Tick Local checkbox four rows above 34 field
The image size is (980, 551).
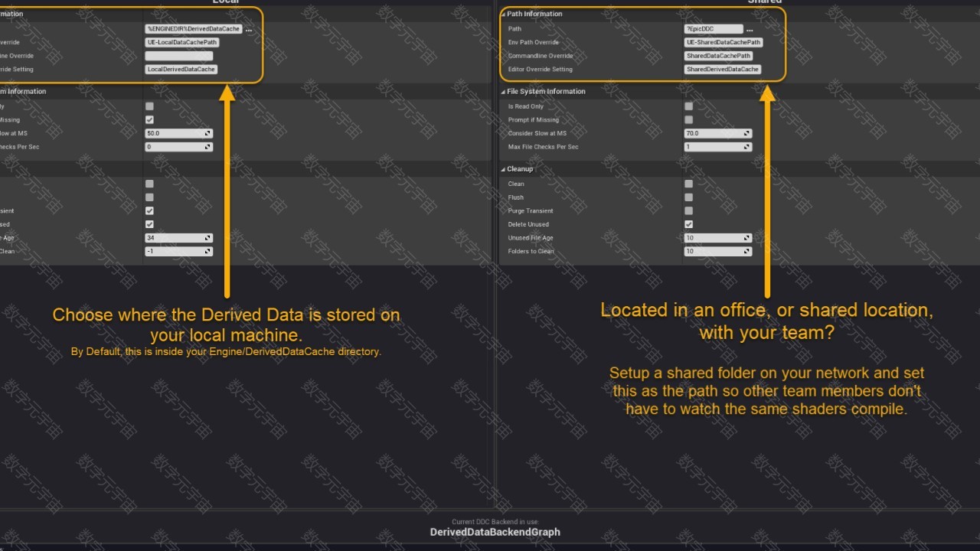click(149, 184)
